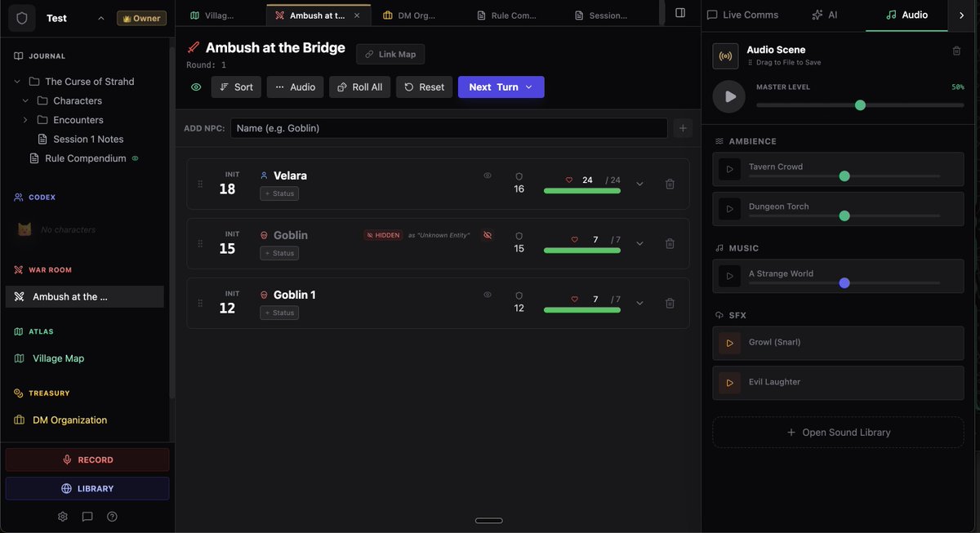Add a status to Goblin 1
The height and width of the screenshot is (533, 980).
(279, 313)
